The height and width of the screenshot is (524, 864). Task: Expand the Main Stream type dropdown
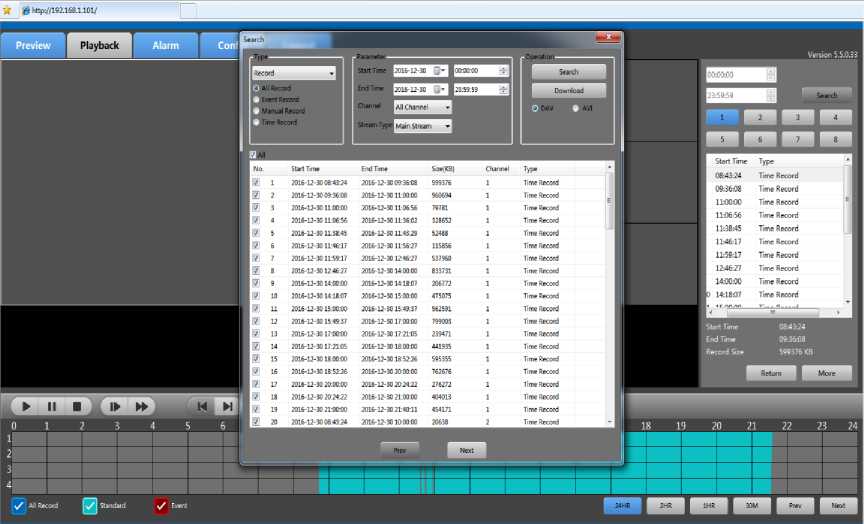click(x=422, y=126)
